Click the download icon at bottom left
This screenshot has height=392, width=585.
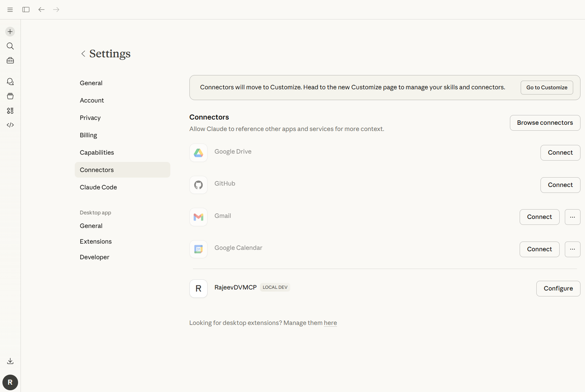tap(10, 361)
